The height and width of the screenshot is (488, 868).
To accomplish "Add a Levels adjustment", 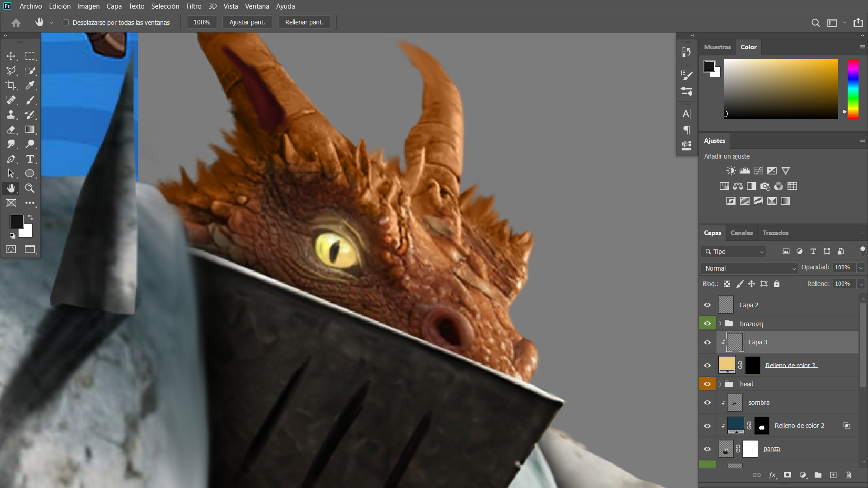I will (x=745, y=171).
